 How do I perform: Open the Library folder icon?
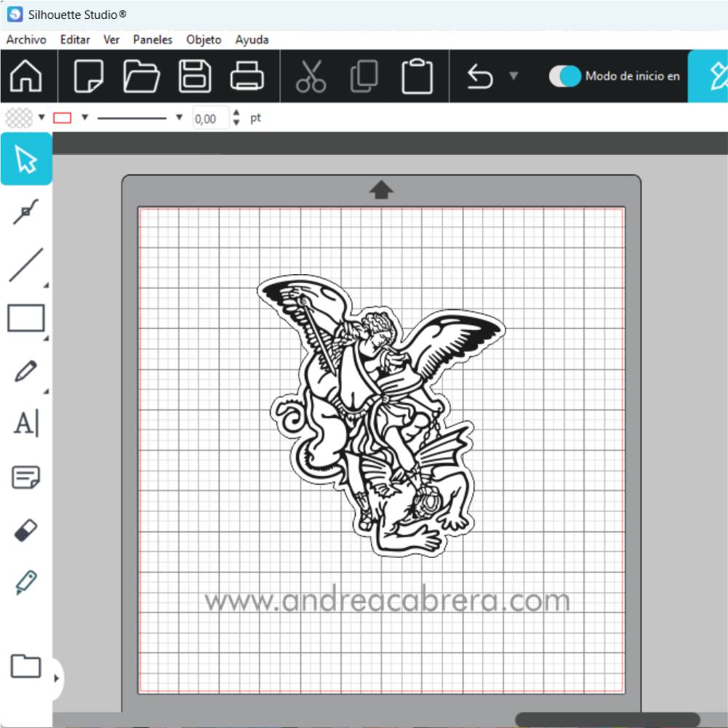25,665
